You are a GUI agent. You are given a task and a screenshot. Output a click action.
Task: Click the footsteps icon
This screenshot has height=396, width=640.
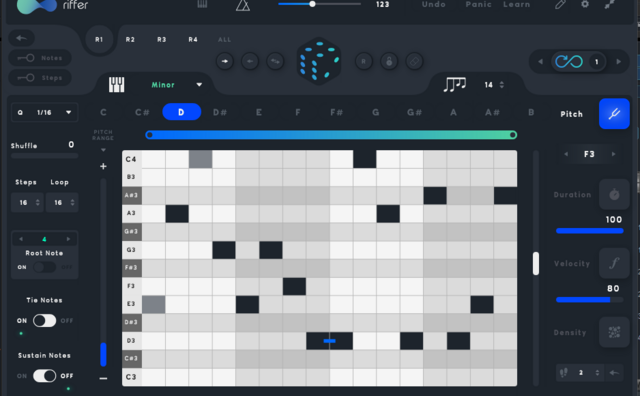click(564, 372)
